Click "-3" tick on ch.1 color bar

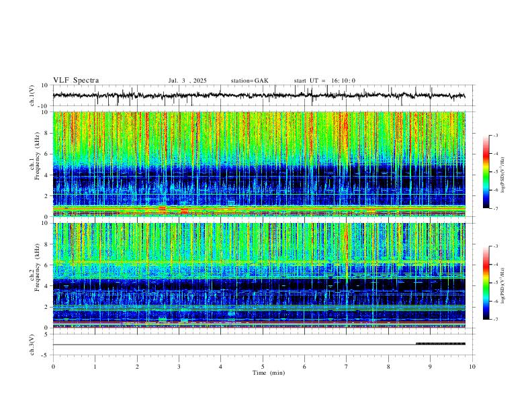(x=495, y=135)
